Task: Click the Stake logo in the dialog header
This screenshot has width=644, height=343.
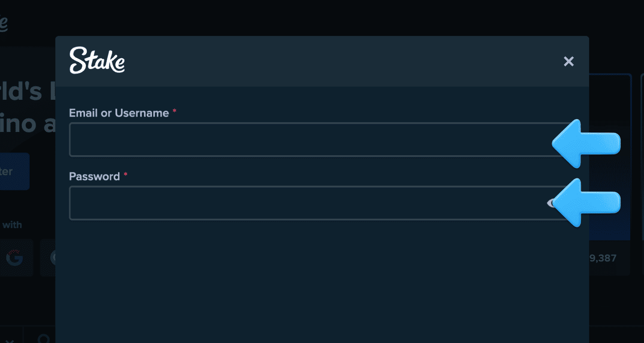Action: pyautogui.click(x=97, y=60)
